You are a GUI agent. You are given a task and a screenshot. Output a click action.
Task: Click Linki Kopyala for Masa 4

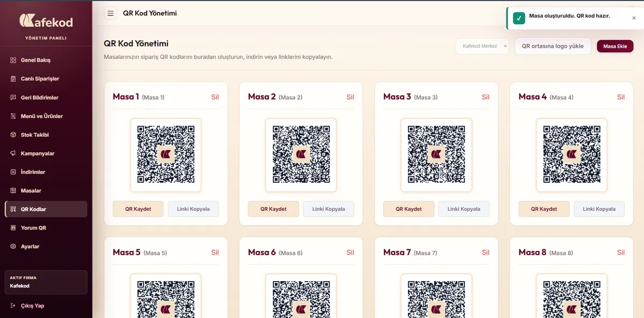pos(599,209)
